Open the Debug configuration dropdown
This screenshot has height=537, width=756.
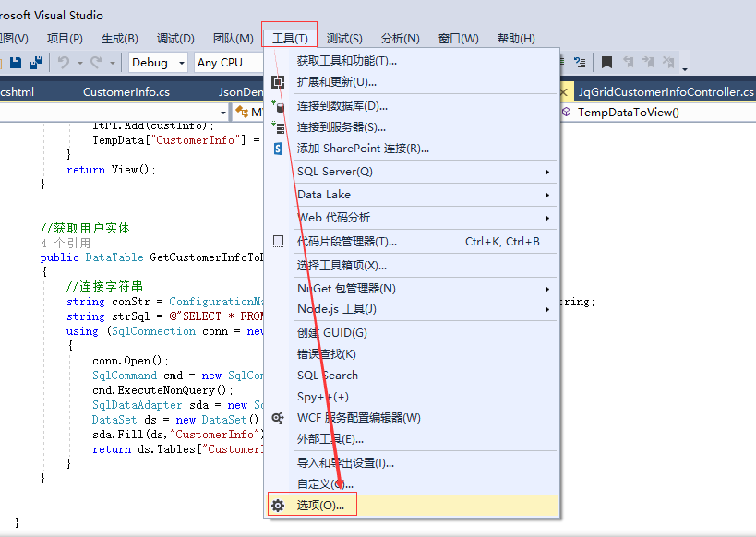coord(158,63)
